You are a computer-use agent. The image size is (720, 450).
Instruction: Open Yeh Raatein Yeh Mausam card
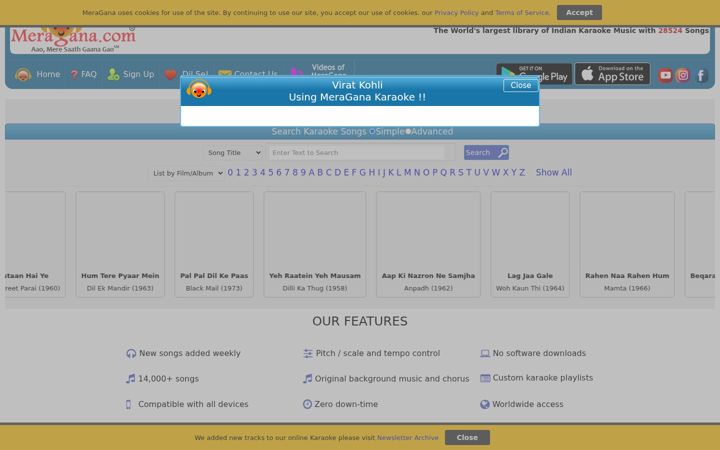coord(315,244)
